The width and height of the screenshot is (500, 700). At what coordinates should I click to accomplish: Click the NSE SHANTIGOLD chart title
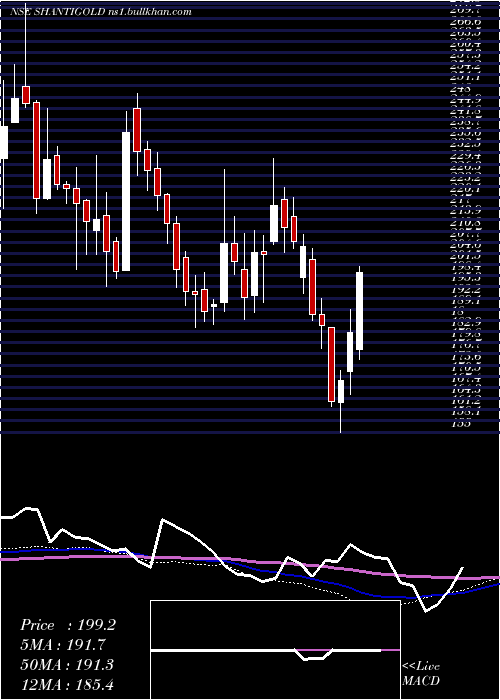(101, 12)
